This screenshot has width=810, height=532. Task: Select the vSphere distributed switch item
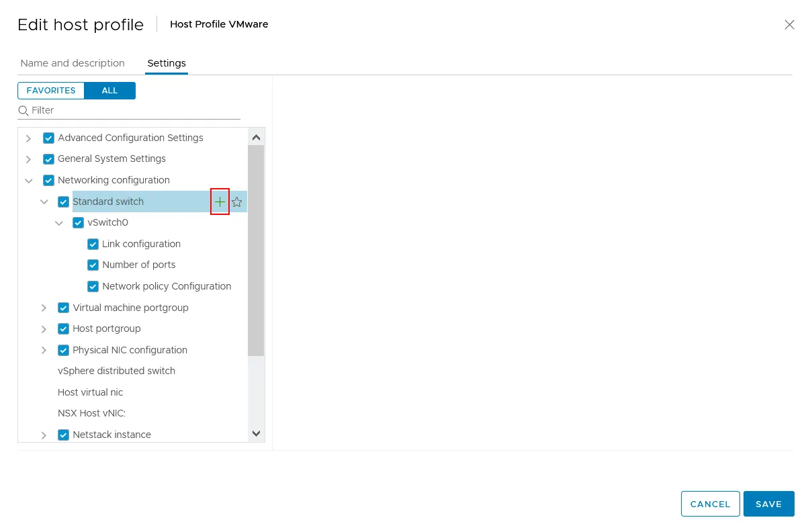[116, 371]
